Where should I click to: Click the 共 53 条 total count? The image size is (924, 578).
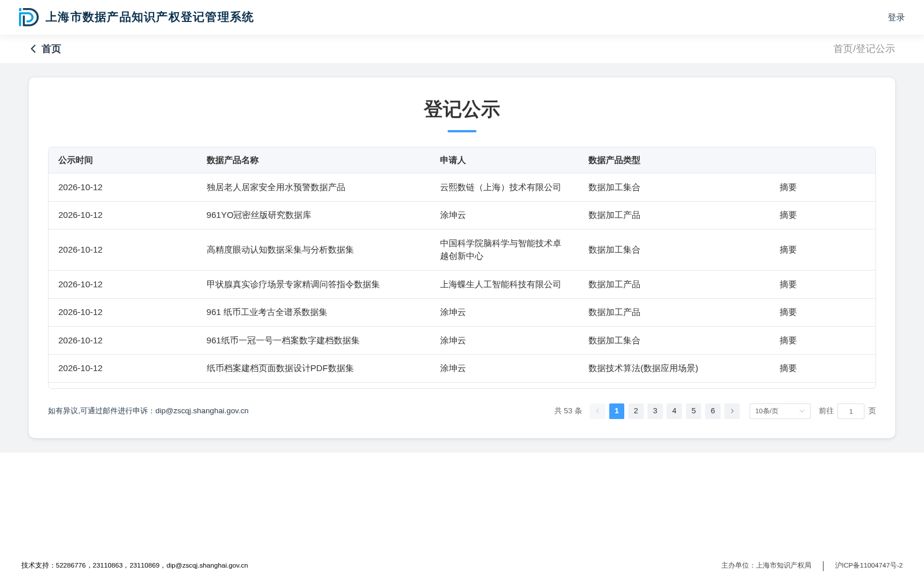[x=568, y=411]
